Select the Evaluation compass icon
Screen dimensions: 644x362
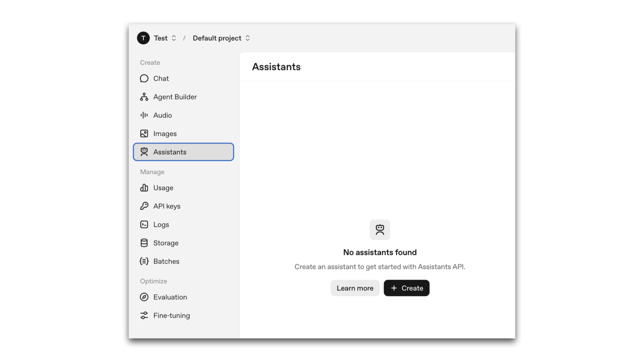tap(144, 297)
